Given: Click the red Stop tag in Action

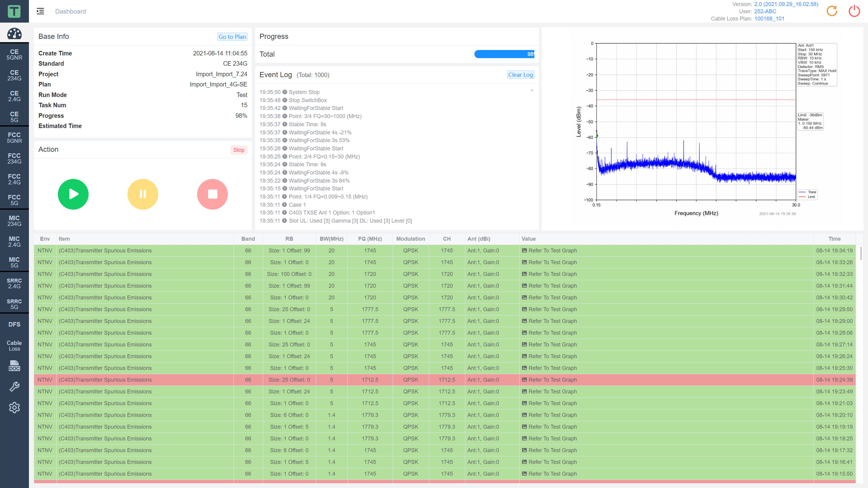Looking at the screenshot, I should (x=239, y=150).
